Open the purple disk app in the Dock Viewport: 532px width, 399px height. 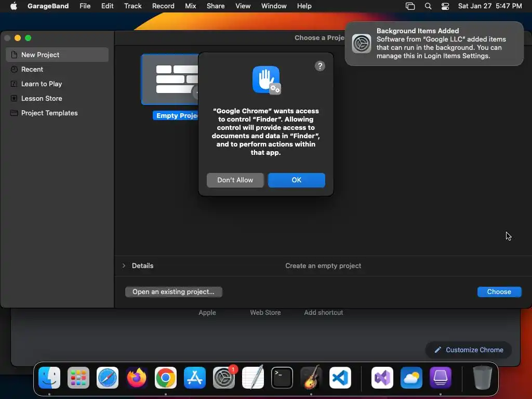coord(441,378)
